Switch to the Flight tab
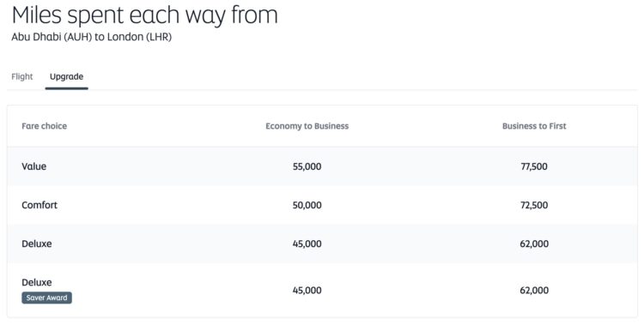 [x=22, y=76]
